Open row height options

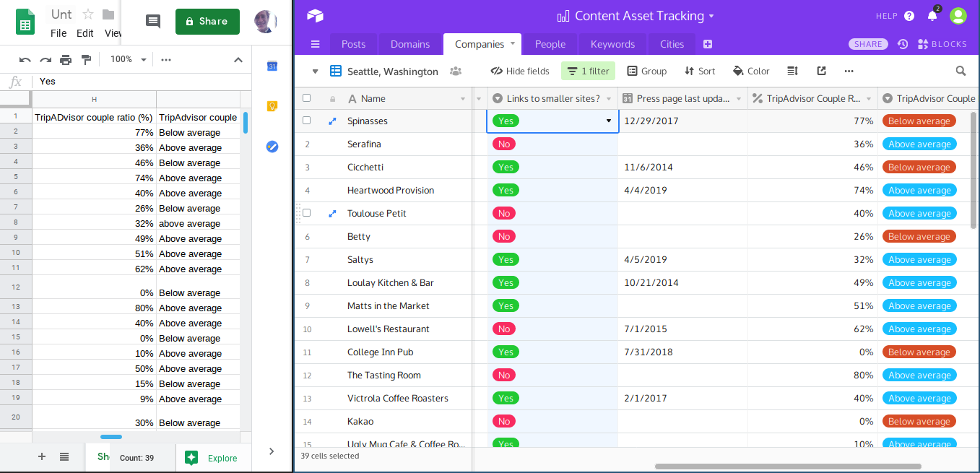coord(792,71)
